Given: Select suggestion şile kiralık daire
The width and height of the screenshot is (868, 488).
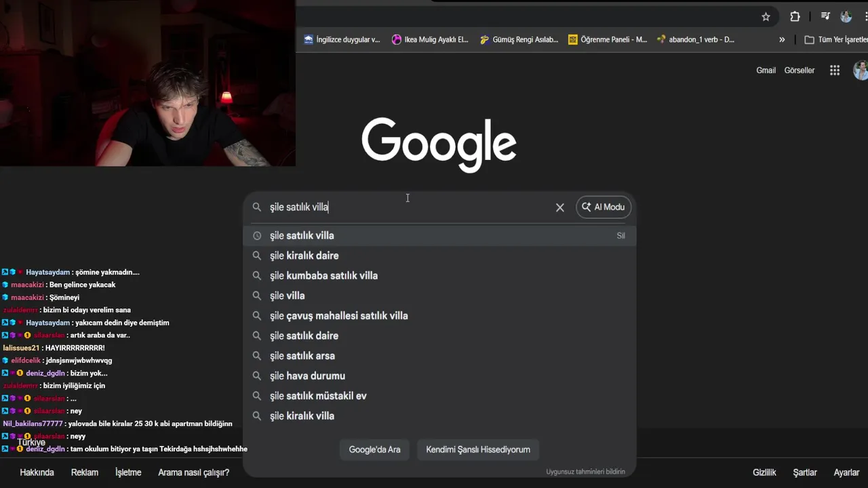Looking at the screenshot, I should click(x=439, y=256).
